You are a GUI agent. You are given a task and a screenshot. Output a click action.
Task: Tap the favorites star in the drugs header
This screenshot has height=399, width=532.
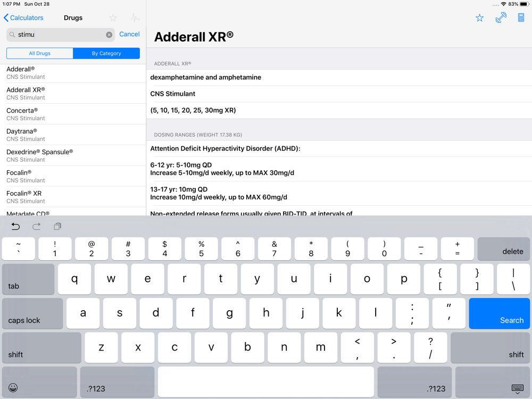coord(113,18)
